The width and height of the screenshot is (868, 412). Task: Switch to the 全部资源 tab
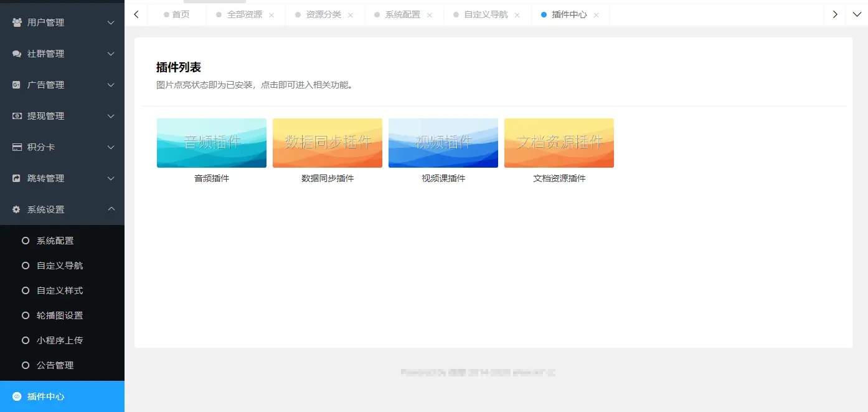(245, 14)
